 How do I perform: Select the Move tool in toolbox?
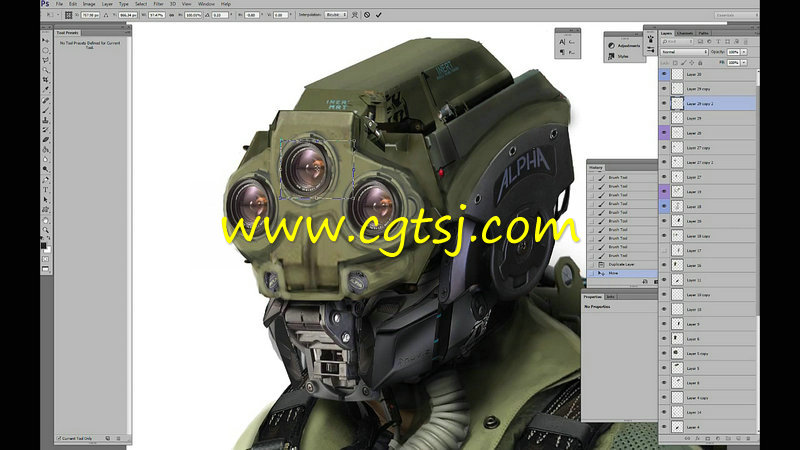(x=46, y=40)
